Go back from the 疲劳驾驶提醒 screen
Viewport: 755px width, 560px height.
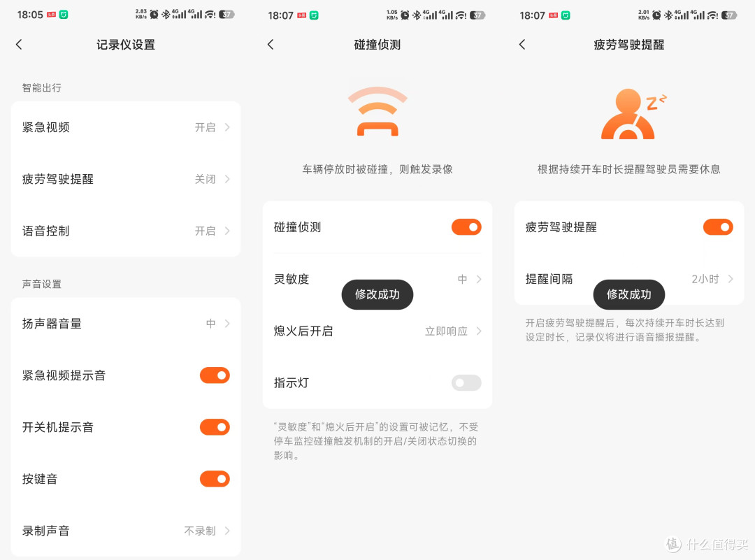click(522, 45)
